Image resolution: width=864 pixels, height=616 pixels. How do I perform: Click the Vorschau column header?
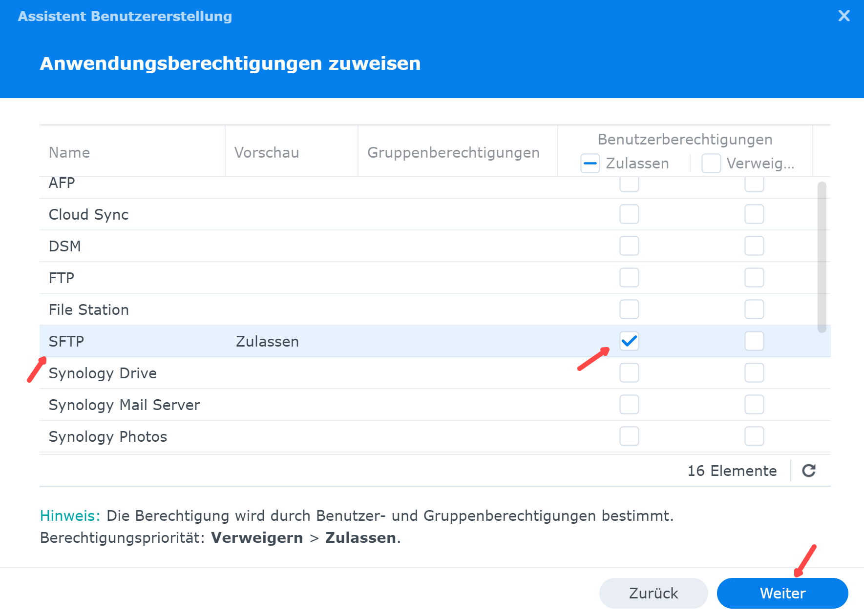tap(267, 153)
